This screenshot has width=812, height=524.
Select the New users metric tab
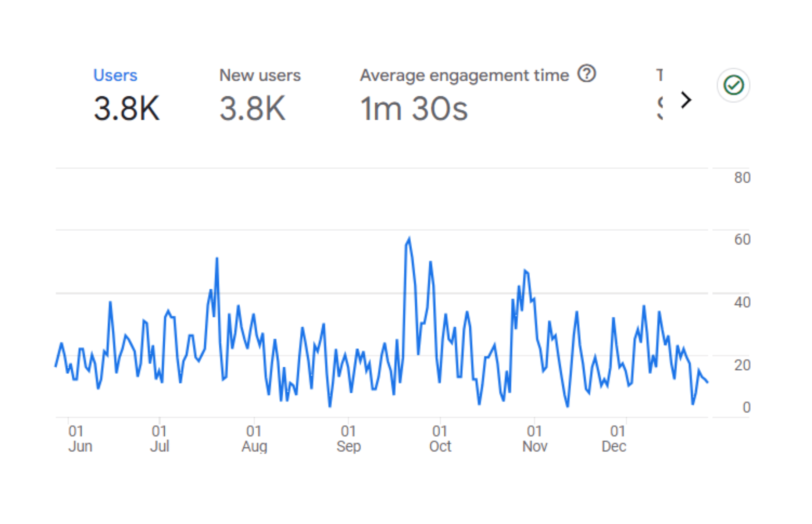pos(260,75)
